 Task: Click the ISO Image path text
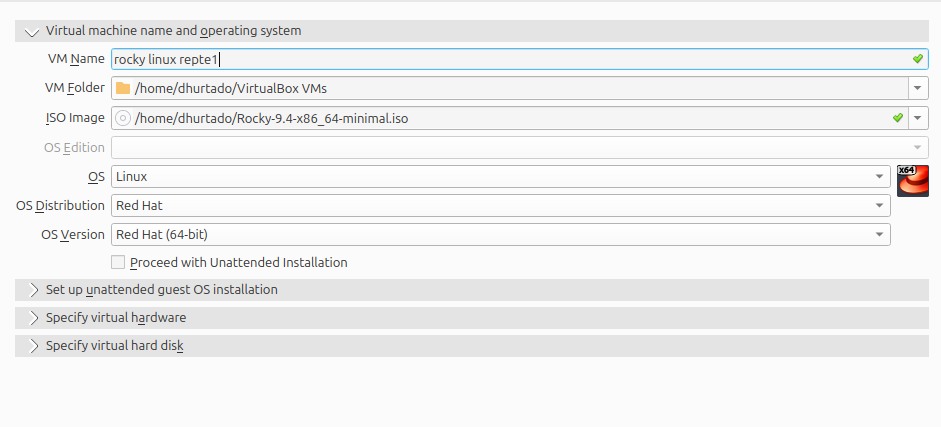[271, 118]
